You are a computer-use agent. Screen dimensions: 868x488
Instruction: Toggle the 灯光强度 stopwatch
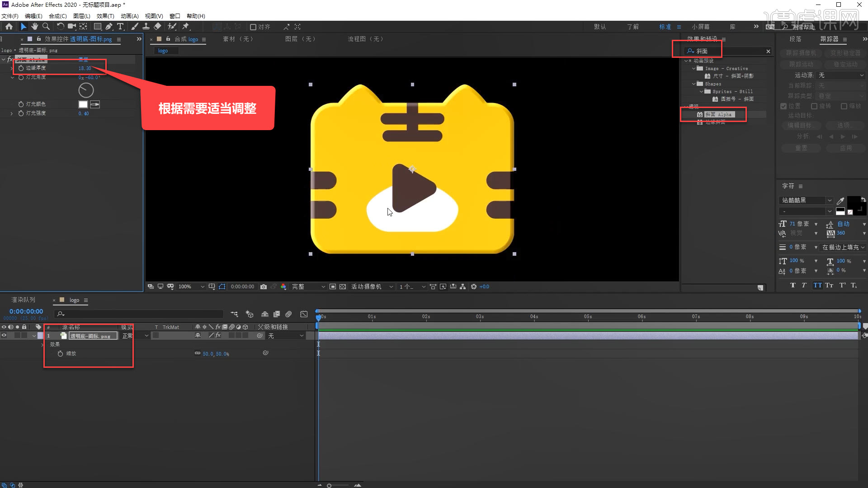(x=21, y=113)
